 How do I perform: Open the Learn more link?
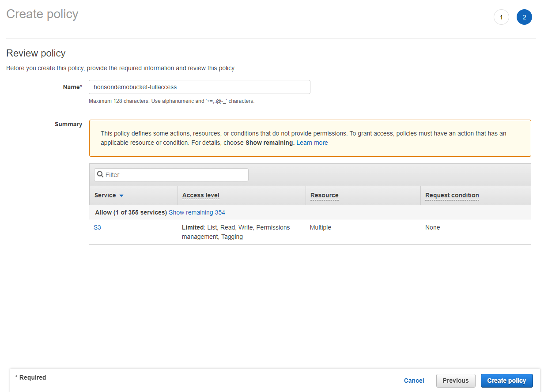(x=312, y=143)
